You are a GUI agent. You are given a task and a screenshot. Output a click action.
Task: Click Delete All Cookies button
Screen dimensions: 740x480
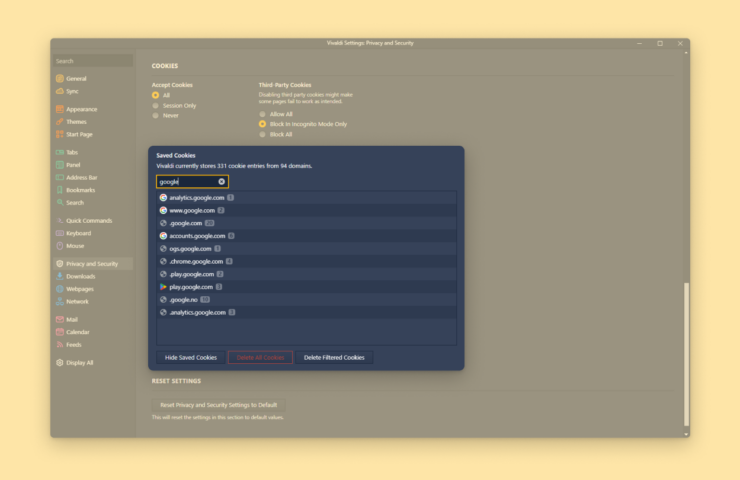pos(260,358)
